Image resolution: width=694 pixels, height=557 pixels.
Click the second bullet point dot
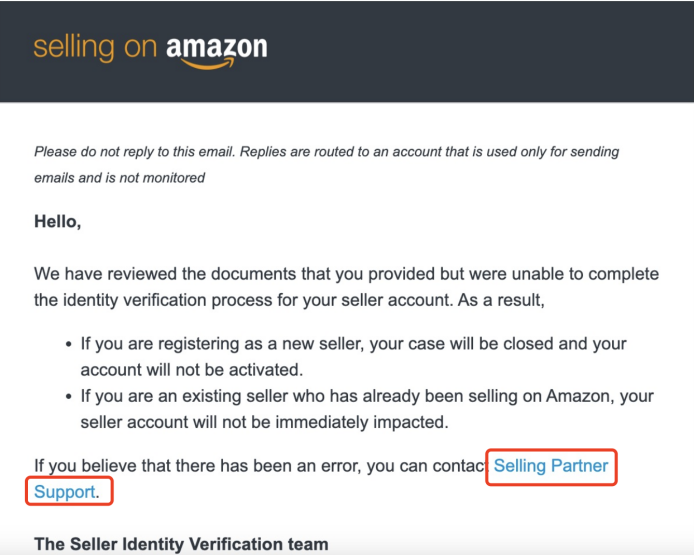pyautogui.click(x=68, y=397)
